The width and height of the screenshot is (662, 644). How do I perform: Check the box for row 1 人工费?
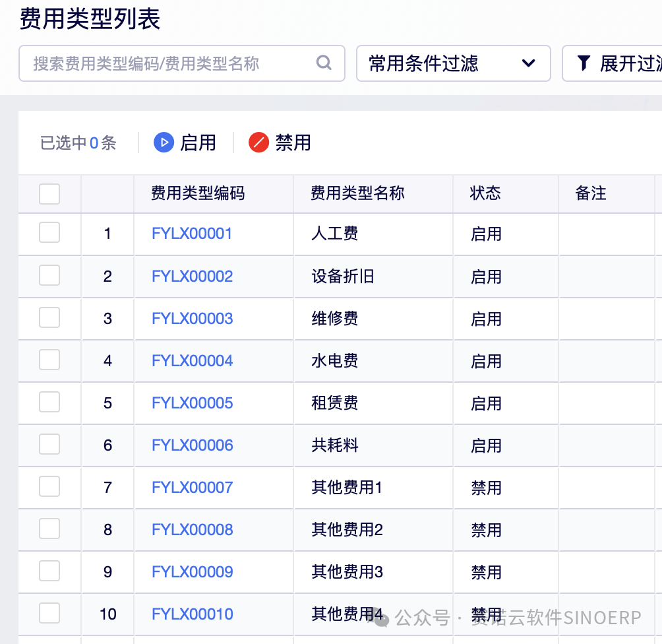(49, 233)
